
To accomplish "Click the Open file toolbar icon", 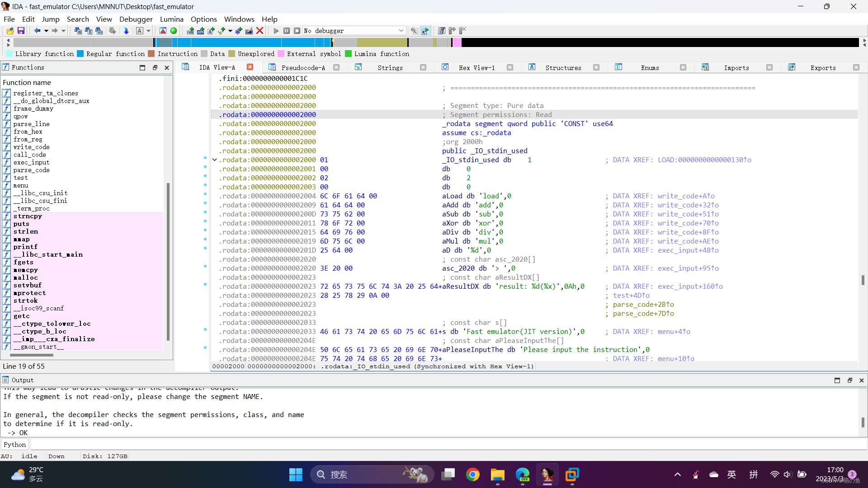I will (x=10, y=31).
